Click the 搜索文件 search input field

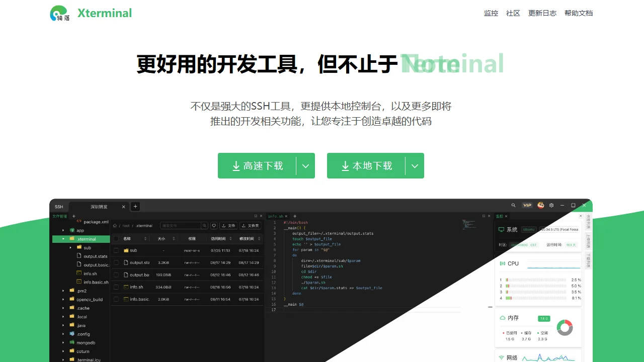click(x=181, y=226)
